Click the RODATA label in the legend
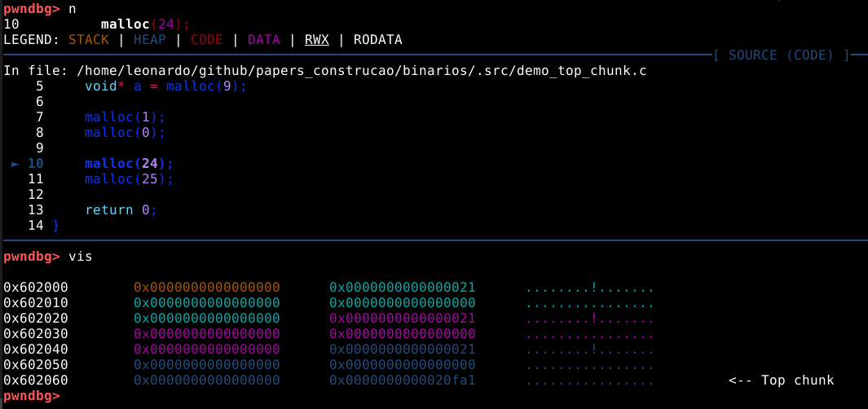This screenshot has height=409, width=868. [377, 40]
